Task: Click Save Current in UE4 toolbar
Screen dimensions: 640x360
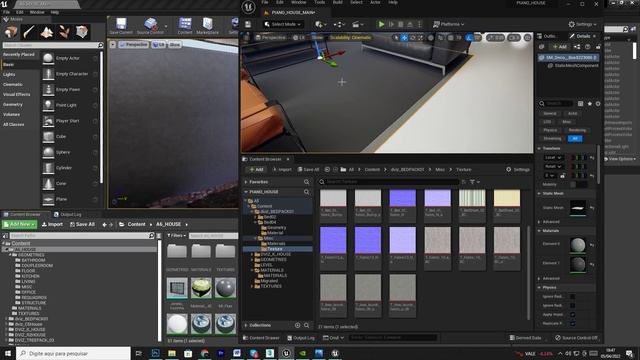Action: click(121, 26)
